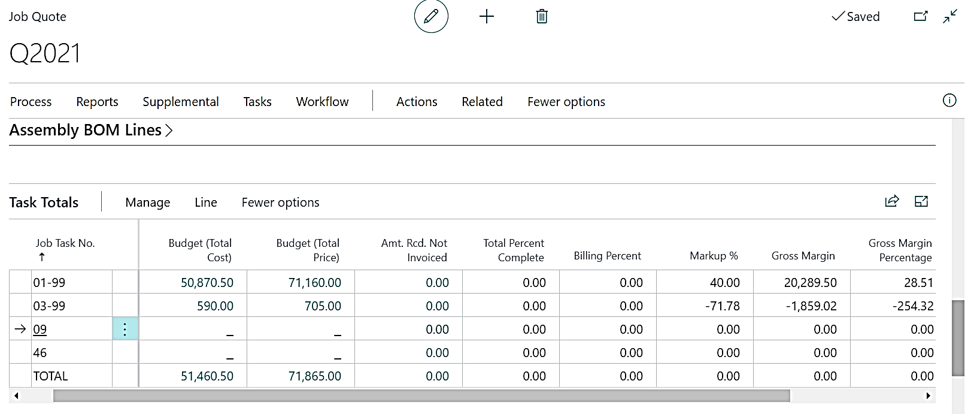Delete the quote using trash icon

[542, 16]
